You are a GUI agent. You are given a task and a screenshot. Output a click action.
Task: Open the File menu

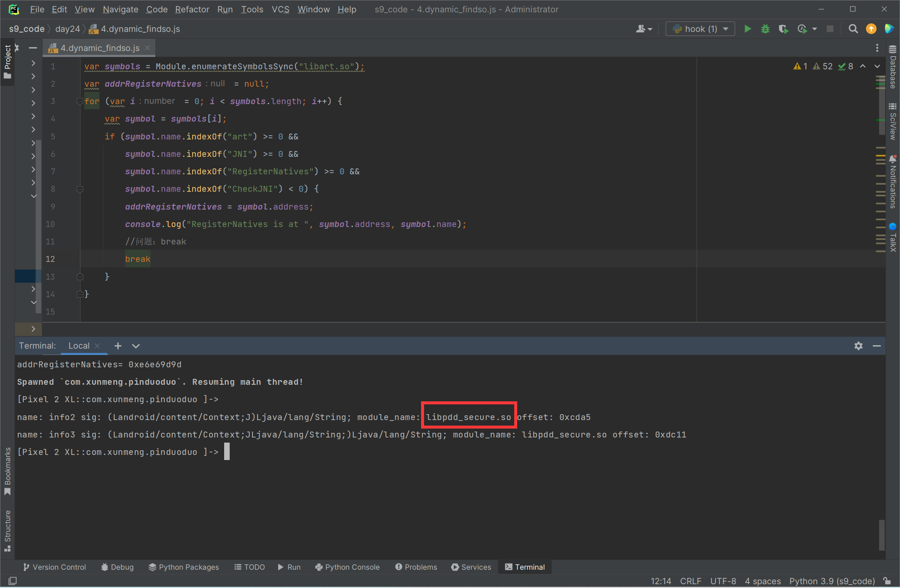pos(37,9)
